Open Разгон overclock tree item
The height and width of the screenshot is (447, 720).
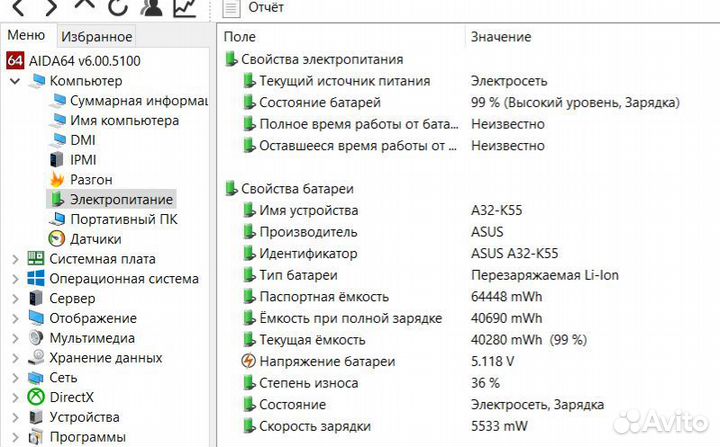(91, 180)
